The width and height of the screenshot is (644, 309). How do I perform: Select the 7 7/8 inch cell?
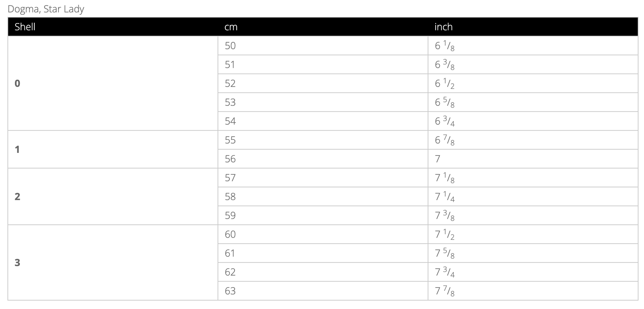tap(444, 291)
